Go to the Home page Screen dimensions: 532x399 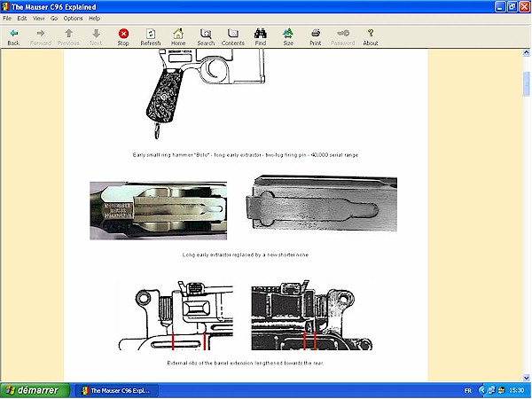178,37
